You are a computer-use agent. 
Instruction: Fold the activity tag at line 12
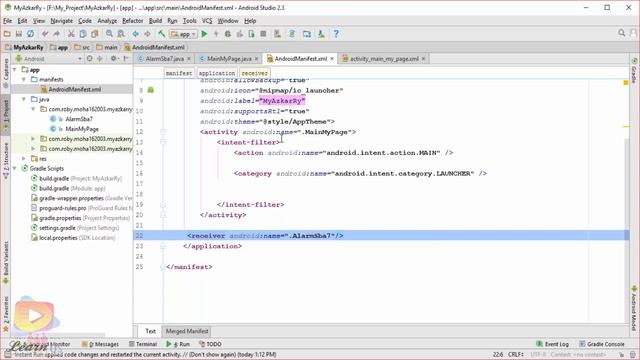coord(163,132)
